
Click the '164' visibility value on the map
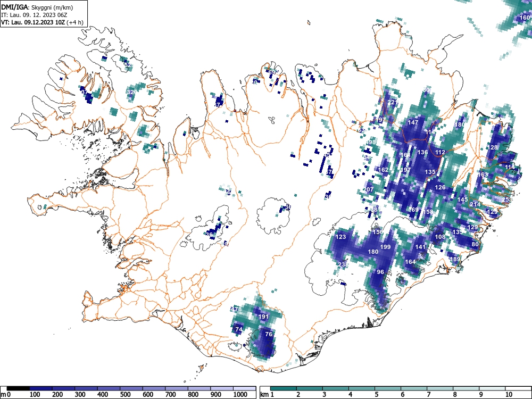click(x=410, y=262)
